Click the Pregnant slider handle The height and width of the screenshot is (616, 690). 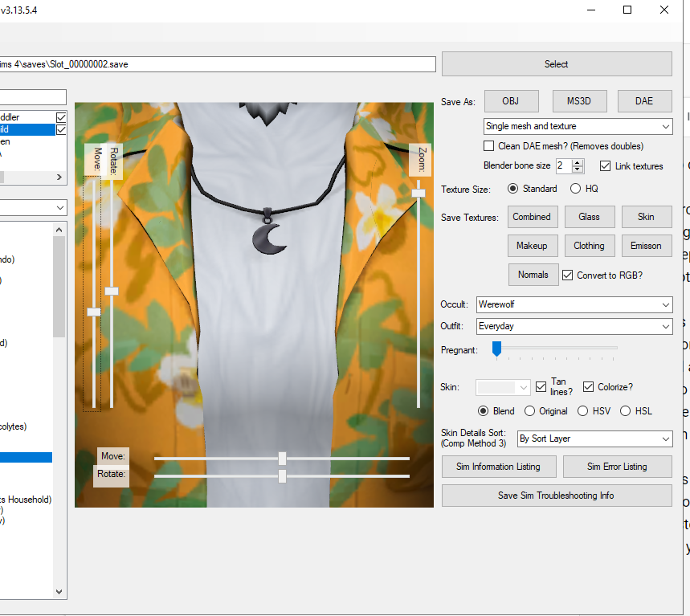496,349
